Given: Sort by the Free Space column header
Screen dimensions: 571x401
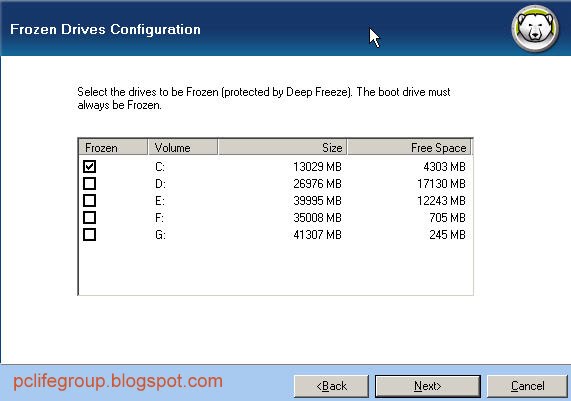Looking at the screenshot, I should point(409,148).
